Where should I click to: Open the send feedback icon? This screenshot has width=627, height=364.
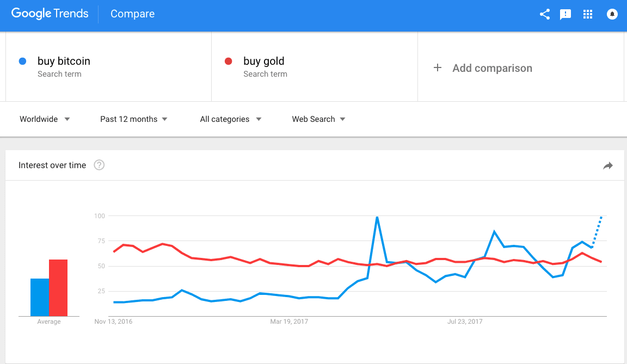565,15
